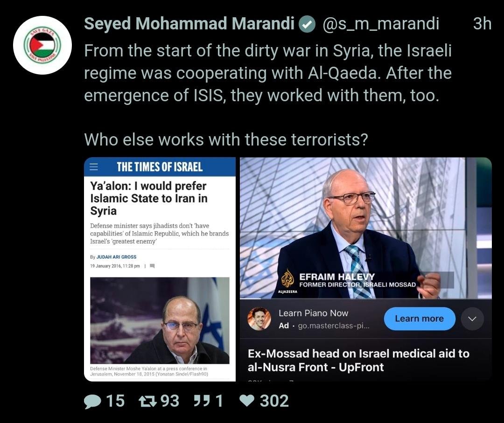The height and width of the screenshot is (423, 504).
Task: Open the reply speech bubble icon
Action: click(x=92, y=401)
